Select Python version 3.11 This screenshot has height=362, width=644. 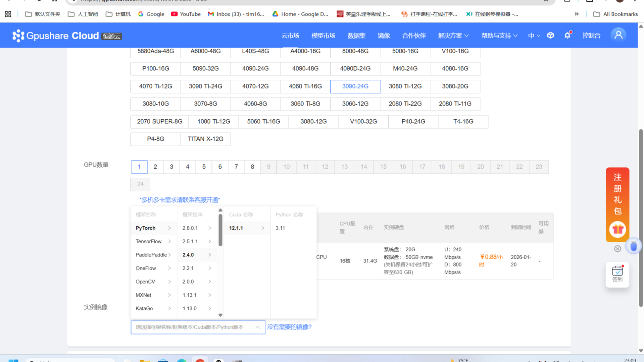point(293,228)
